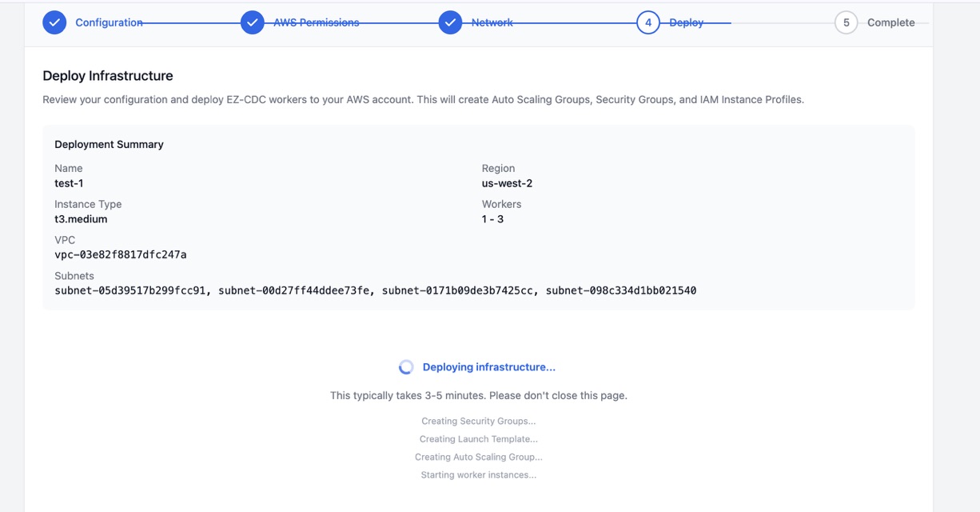Select the Deploy step number circle
Screen dimensions: 980x512
click(648, 22)
